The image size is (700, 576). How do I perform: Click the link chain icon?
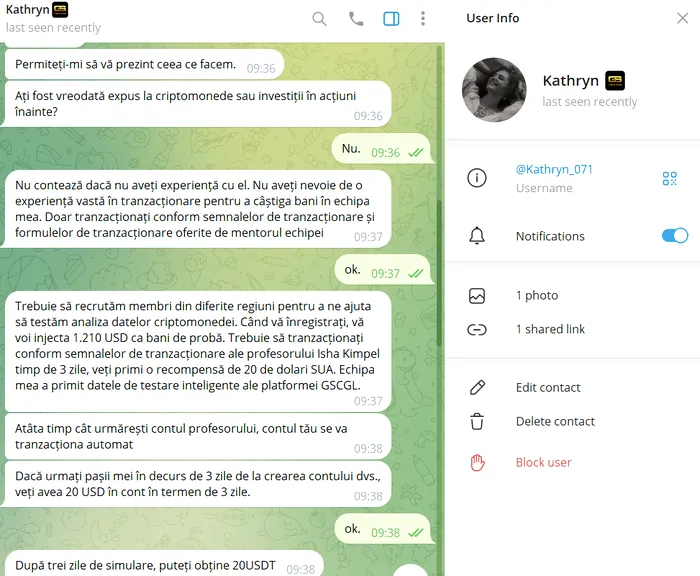(477, 330)
